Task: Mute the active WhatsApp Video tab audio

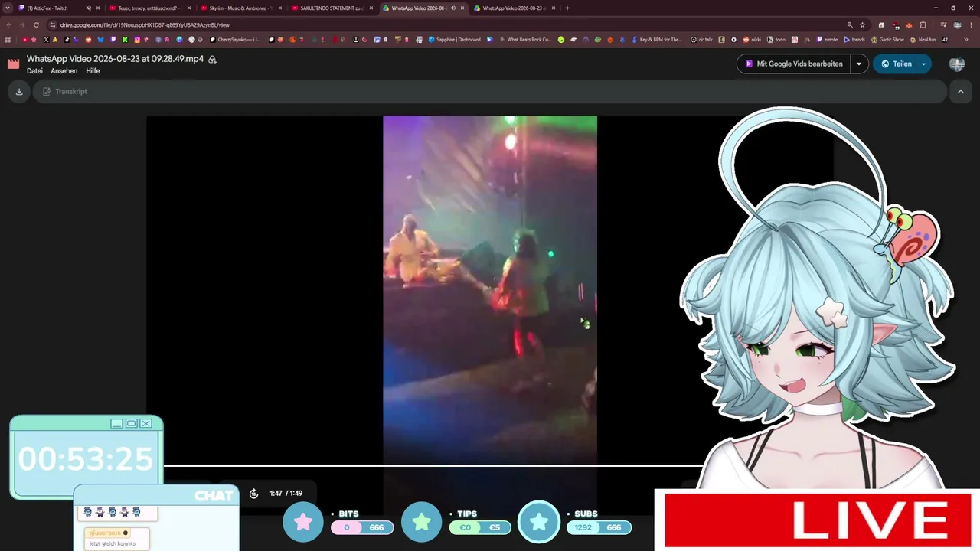Action: tap(453, 8)
